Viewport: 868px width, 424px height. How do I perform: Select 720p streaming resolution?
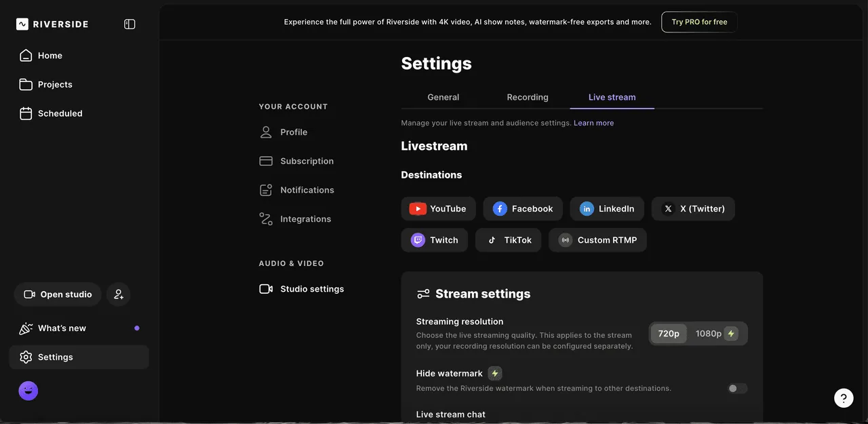point(669,334)
